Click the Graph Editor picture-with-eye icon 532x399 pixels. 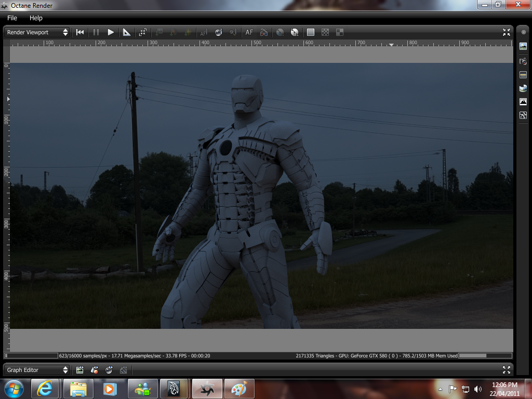(x=79, y=370)
